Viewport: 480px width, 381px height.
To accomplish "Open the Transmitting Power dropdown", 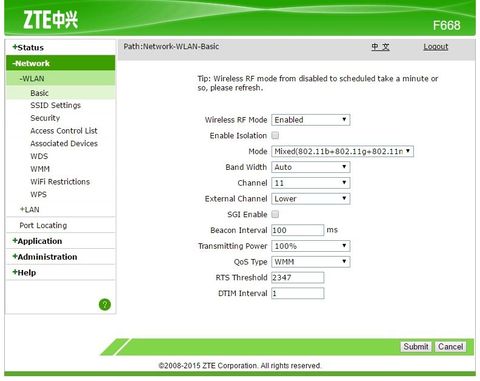I will pos(311,246).
